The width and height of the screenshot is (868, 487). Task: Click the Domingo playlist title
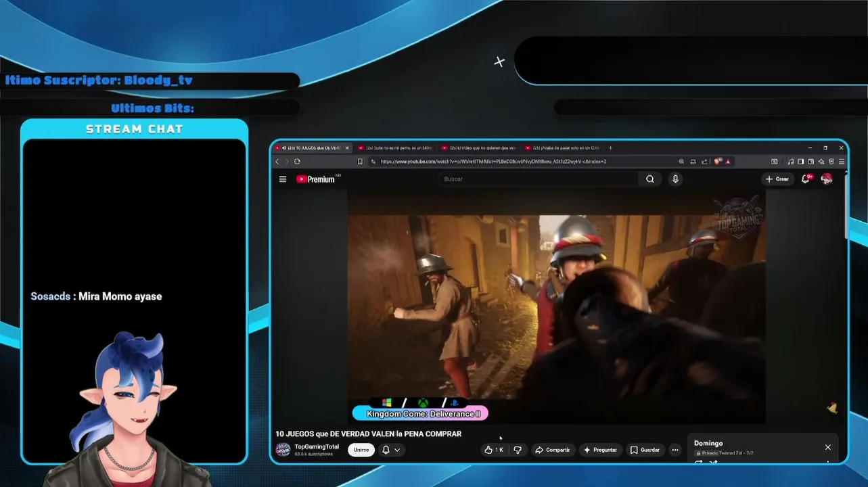(708, 443)
